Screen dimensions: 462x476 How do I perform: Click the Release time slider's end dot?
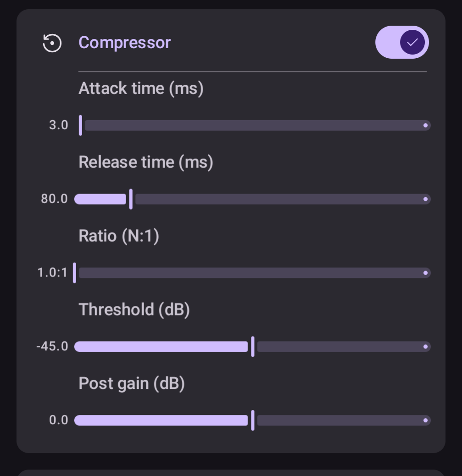pos(425,199)
